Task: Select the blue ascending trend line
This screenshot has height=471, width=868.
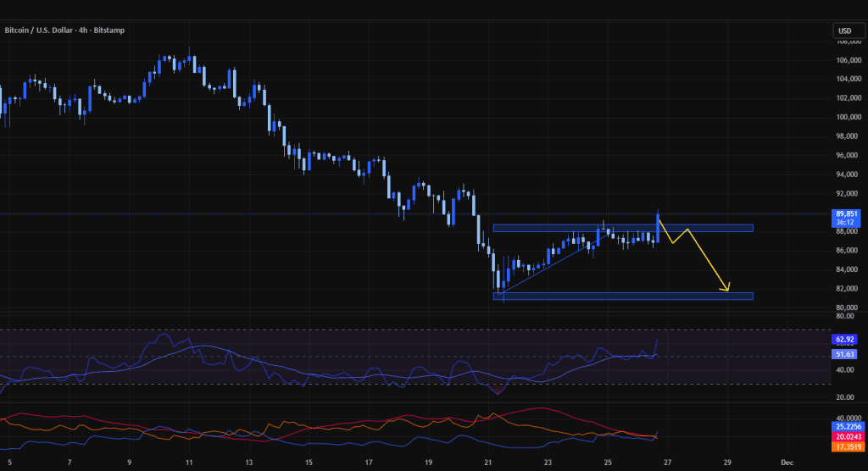Action: pyautogui.click(x=542, y=270)
